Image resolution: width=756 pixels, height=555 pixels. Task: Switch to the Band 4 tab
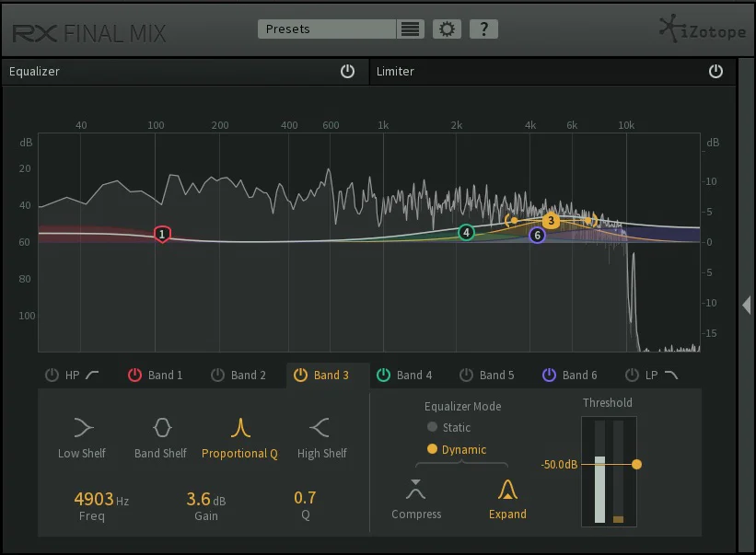coord(414,376)
